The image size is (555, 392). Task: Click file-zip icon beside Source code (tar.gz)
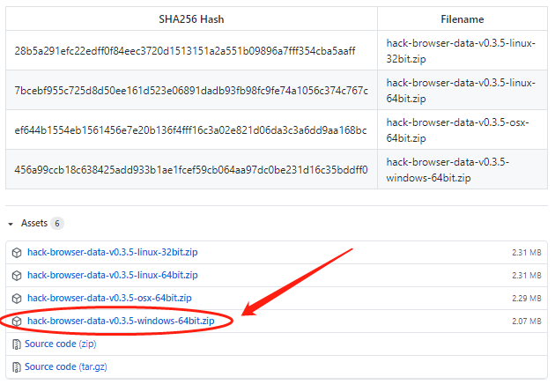tap(16, 366)
